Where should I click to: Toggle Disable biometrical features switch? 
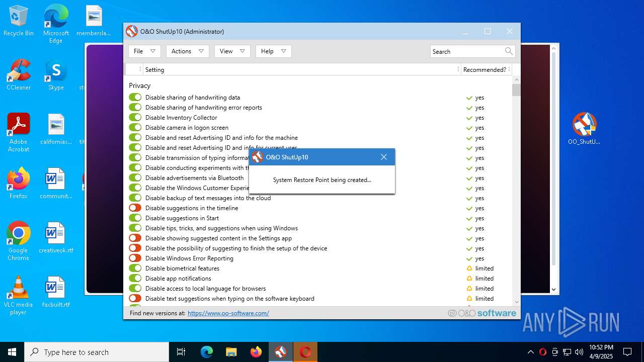(135, 268)
